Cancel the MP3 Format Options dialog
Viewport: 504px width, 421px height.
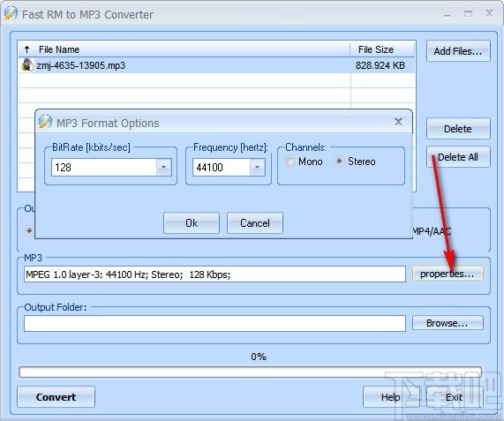255,222
